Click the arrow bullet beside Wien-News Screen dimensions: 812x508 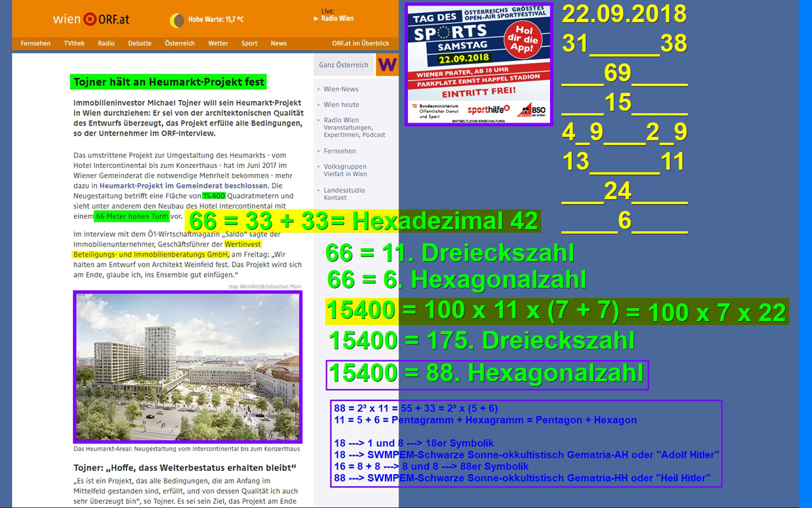318,89
